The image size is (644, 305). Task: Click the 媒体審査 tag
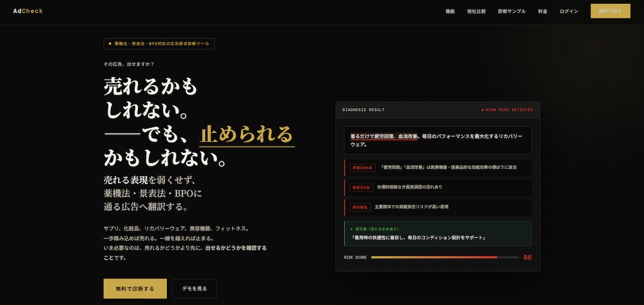[x=360, y=207]
